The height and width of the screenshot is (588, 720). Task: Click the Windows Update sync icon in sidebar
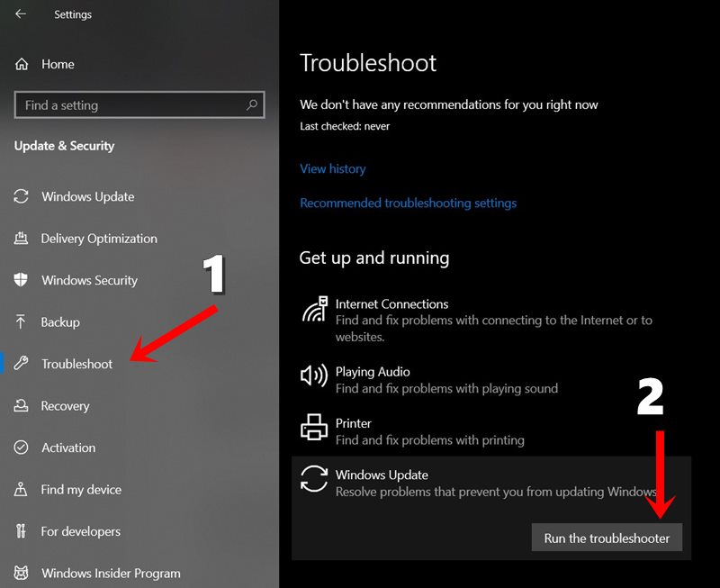click(21, 196)
